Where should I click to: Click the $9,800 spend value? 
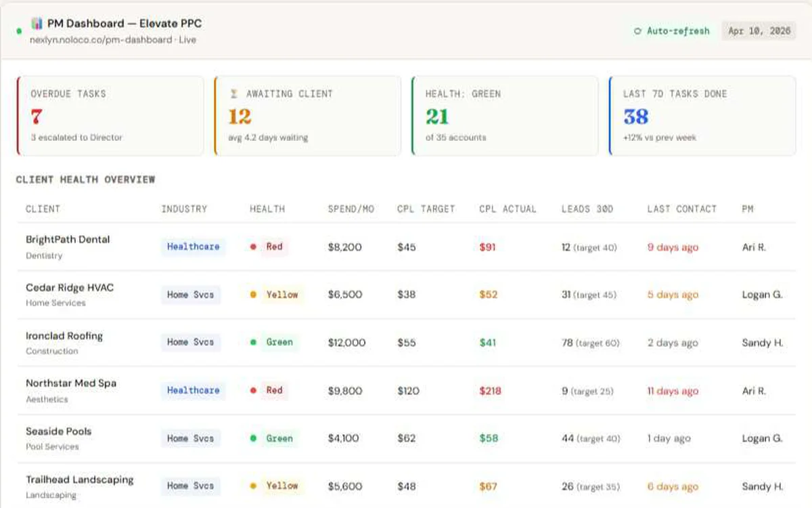click(345, 391)
